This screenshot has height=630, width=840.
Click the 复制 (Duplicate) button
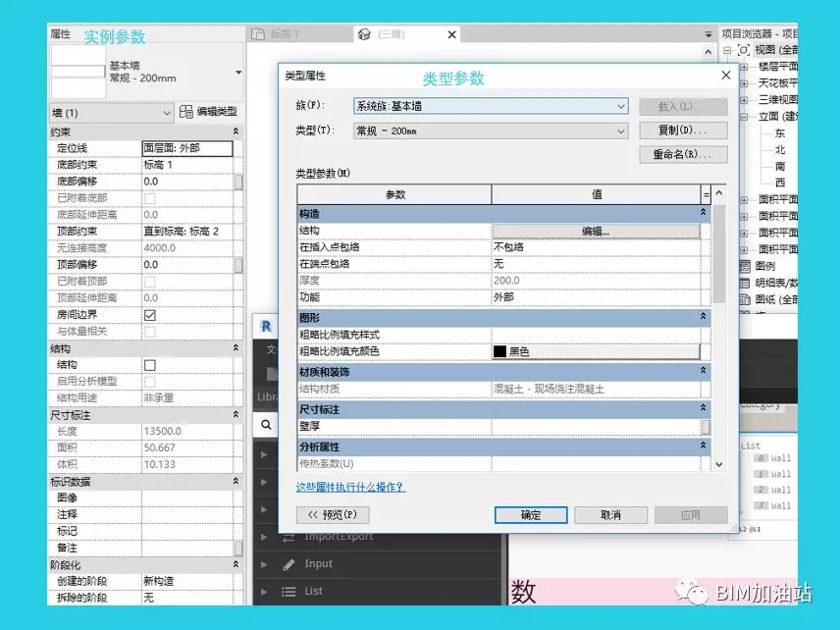click(683, 131)
